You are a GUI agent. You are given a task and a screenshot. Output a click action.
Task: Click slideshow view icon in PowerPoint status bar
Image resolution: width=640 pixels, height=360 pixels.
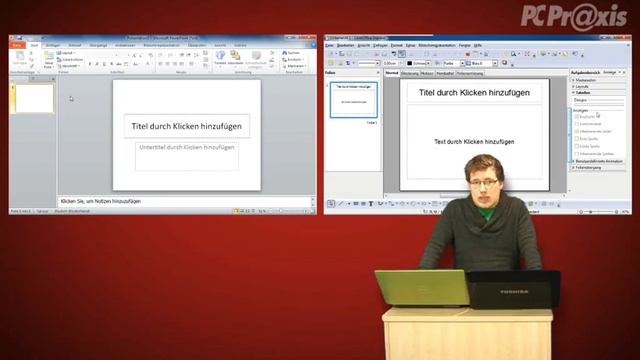point(253,211)
